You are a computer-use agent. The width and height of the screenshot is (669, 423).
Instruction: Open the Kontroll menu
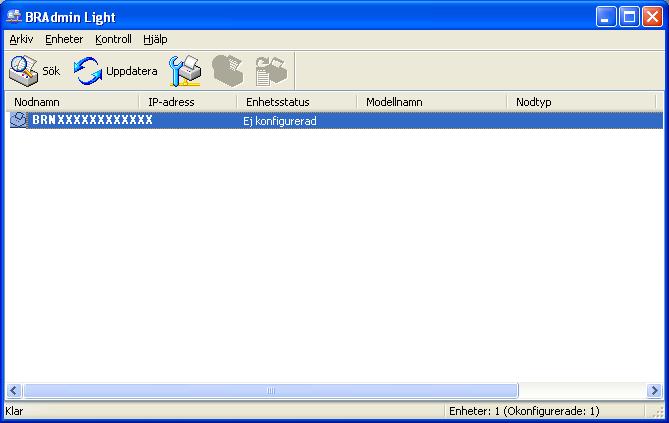[x=113, y=39]
